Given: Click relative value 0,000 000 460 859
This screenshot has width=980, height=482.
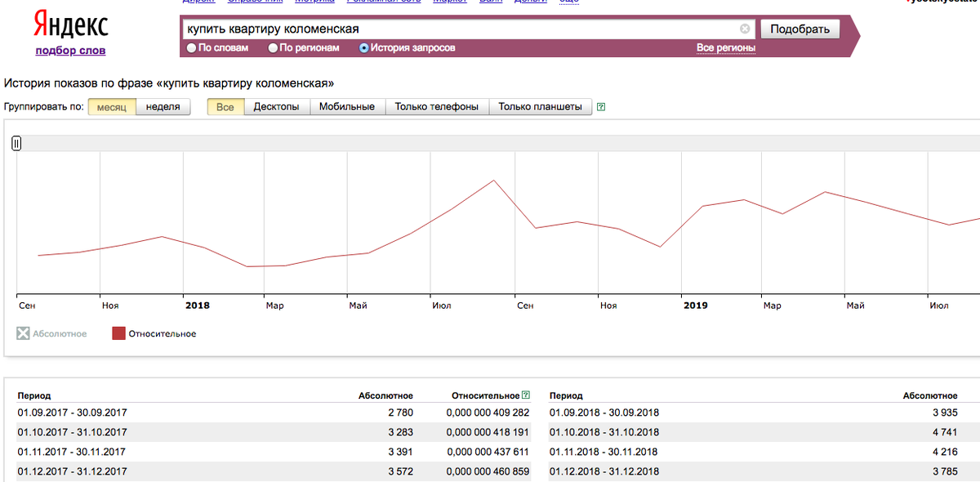Looking at the screenshot, I should pyautogui.click(x=488, y=471).
